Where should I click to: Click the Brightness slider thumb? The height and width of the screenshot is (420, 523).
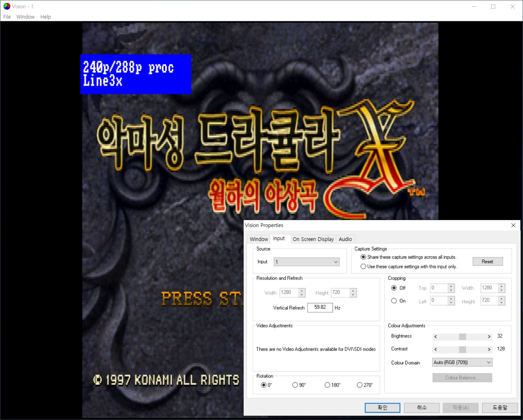coord(463,336)
